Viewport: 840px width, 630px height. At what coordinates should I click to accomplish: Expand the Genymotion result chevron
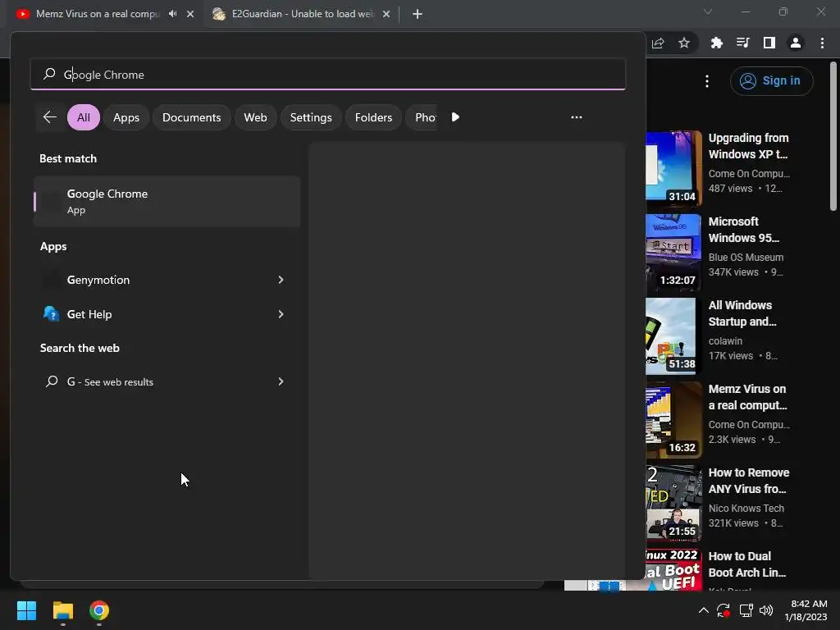pyautogui.click(x=281, y=280)
